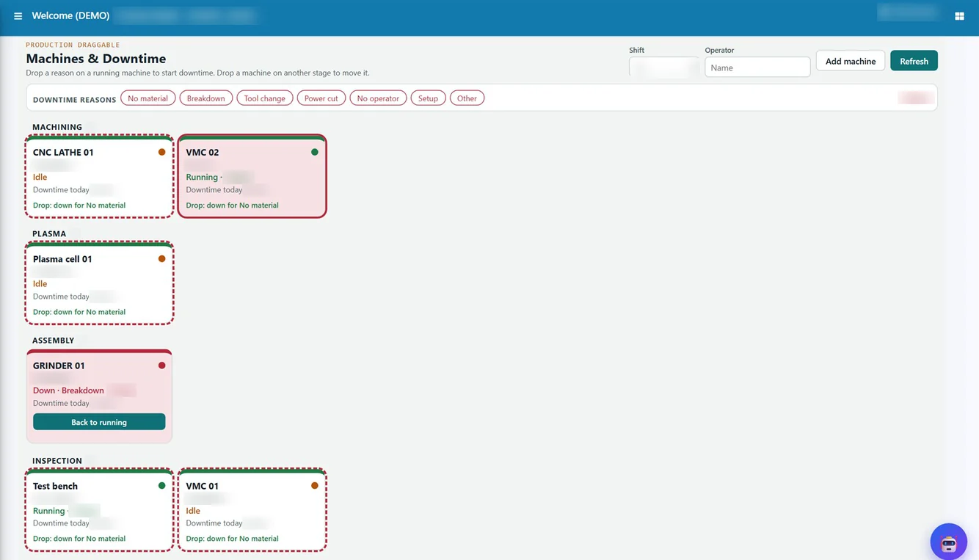
Task: Open the grid apps icon in header
Action: click(x=959, y=16)
